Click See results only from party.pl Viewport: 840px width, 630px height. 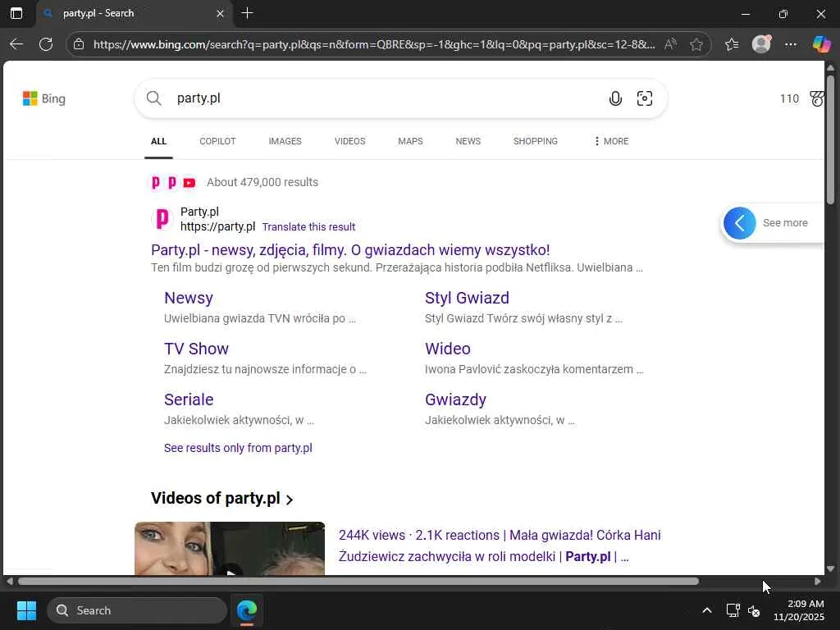(x=238, y=448)
